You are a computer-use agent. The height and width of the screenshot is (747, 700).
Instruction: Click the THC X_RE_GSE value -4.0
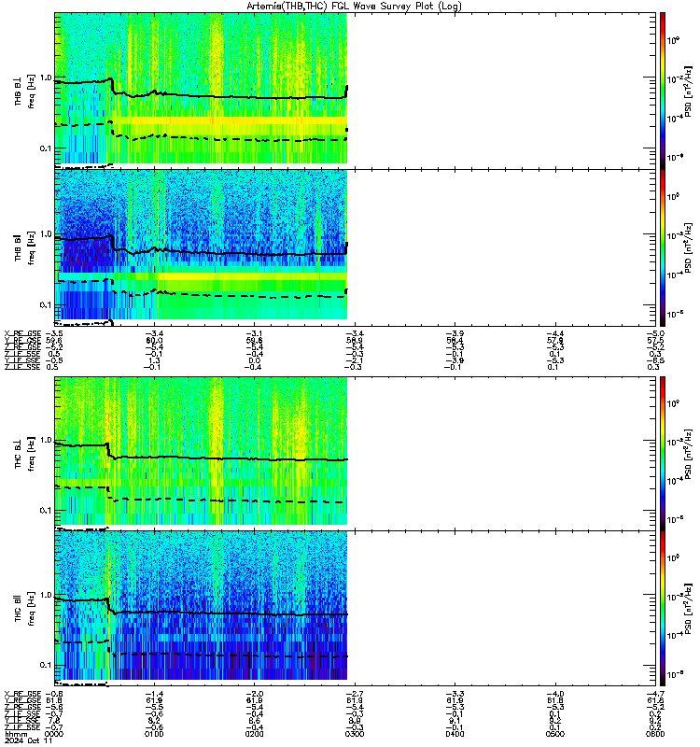tap(554, 694)
